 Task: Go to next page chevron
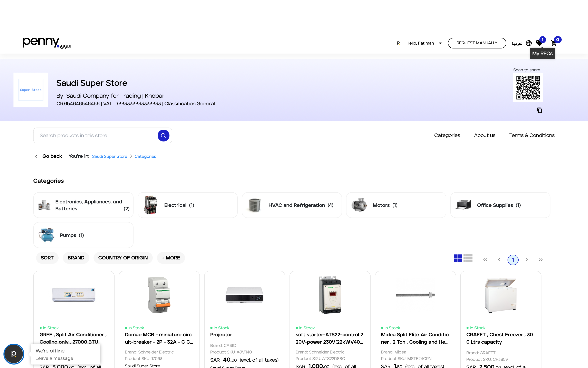pos(527,260)
